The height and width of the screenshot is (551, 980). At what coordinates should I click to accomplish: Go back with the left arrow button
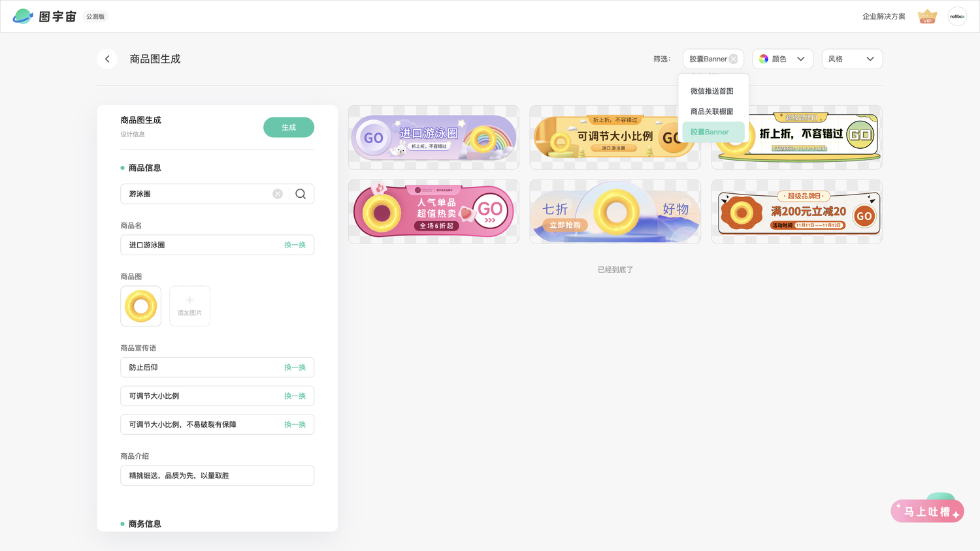coord(107,59)
